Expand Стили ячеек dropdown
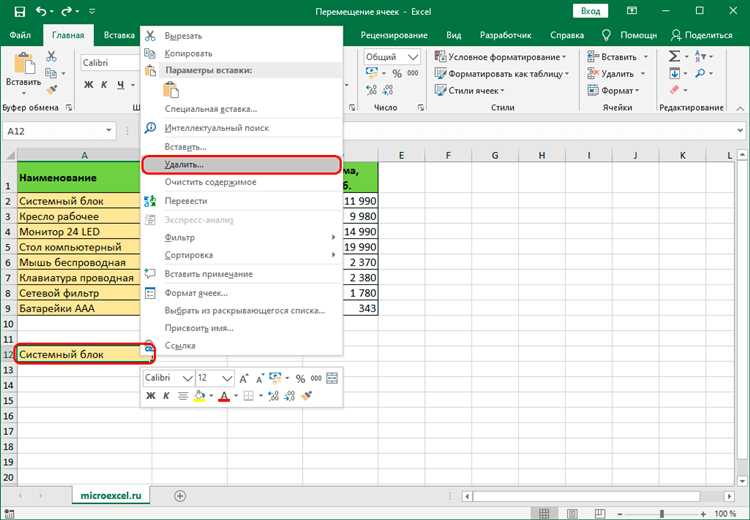750x520 pixels. [x=503, y=90]
